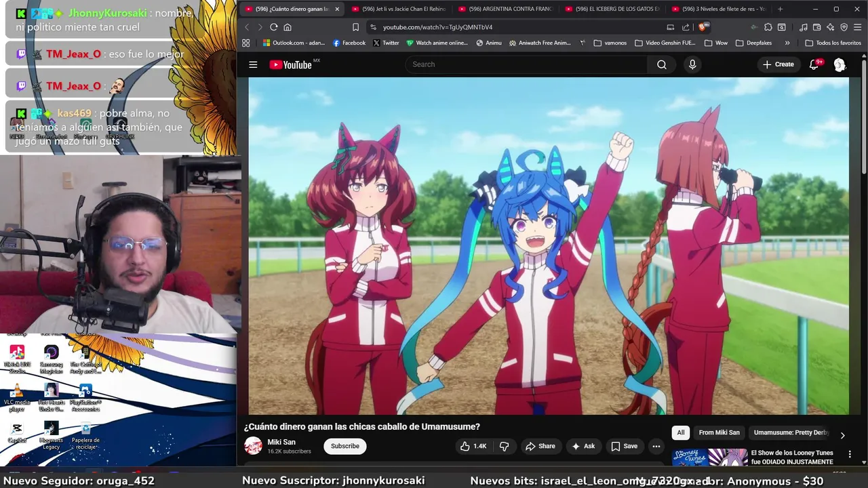This screenshot has height=488, width=868.
Task: Open the Brave Shields lion icon
Action: (703, 27)
